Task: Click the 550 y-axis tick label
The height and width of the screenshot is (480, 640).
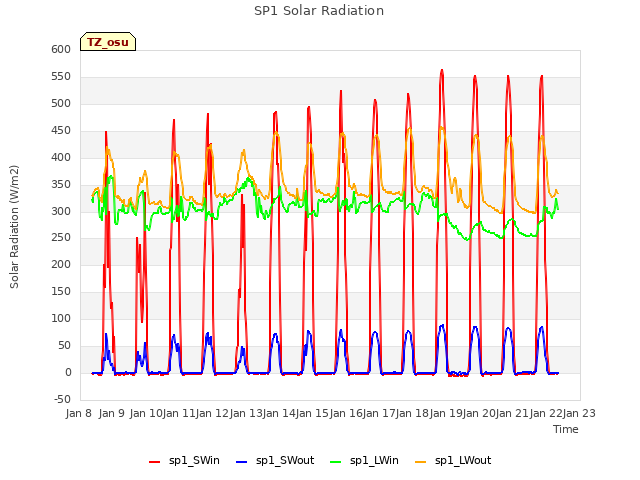Action: click(x=61, y=76)
